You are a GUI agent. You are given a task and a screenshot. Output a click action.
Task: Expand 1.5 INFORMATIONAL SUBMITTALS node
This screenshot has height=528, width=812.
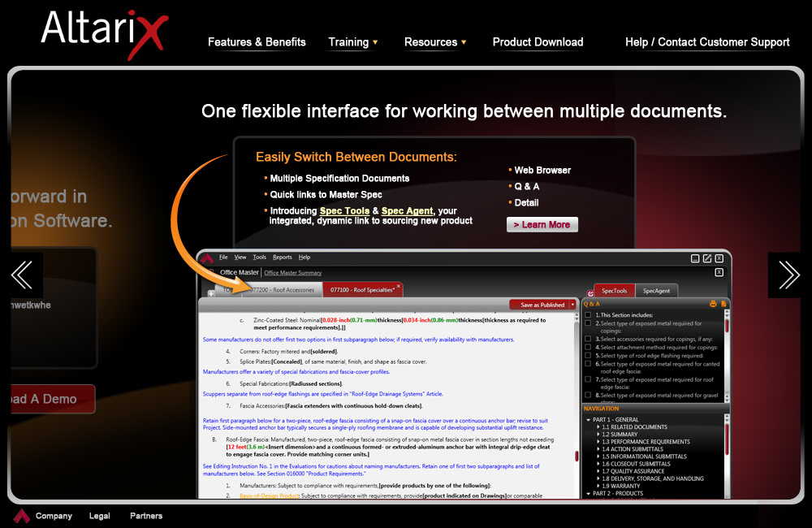coord(598,457)
